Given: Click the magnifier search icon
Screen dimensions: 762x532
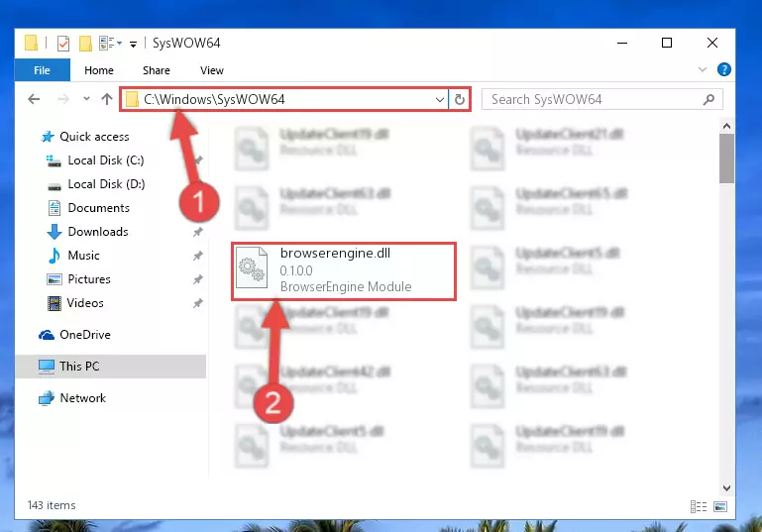Looking at the screenshot, I should 708,100.
